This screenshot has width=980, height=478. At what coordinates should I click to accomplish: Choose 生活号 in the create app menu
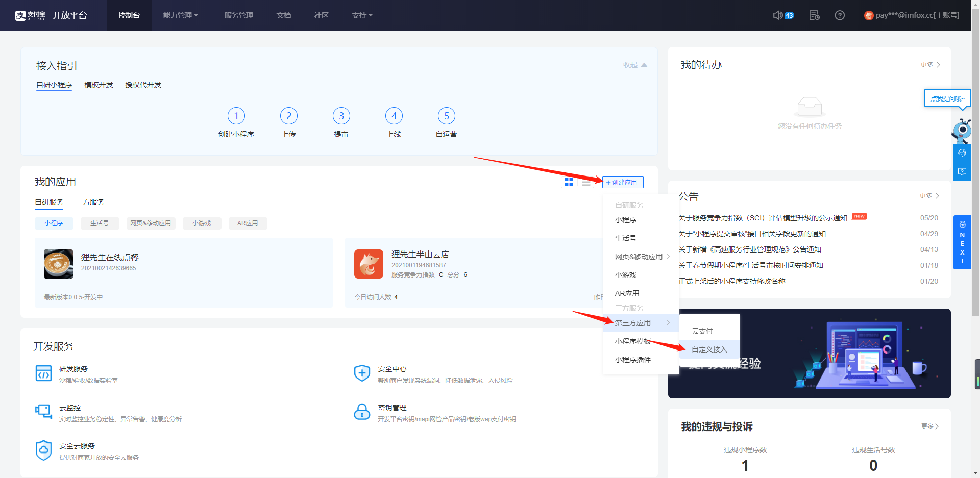(x=641, y=238)
